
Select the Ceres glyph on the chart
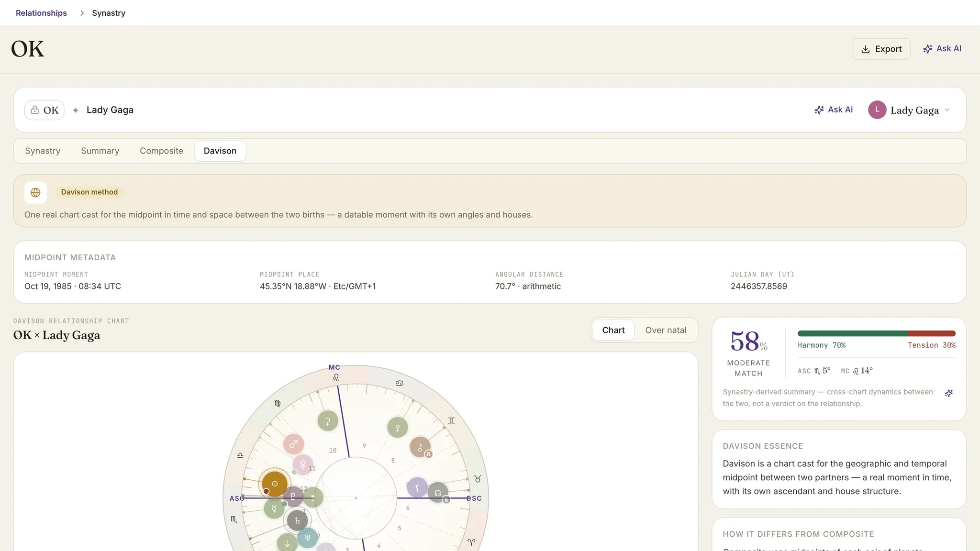(328, 421)
